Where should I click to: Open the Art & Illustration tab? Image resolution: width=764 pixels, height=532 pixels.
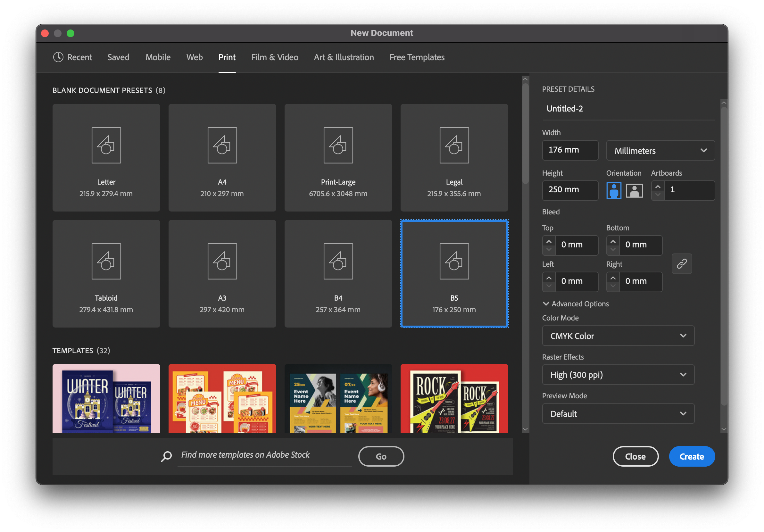[x=344, y=57]
